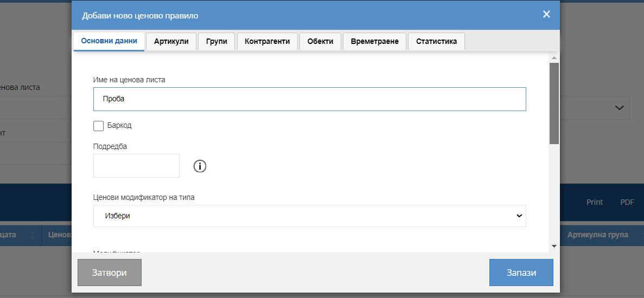Open the Ценови модификатор на типа dropdown

tap(310, 216)
